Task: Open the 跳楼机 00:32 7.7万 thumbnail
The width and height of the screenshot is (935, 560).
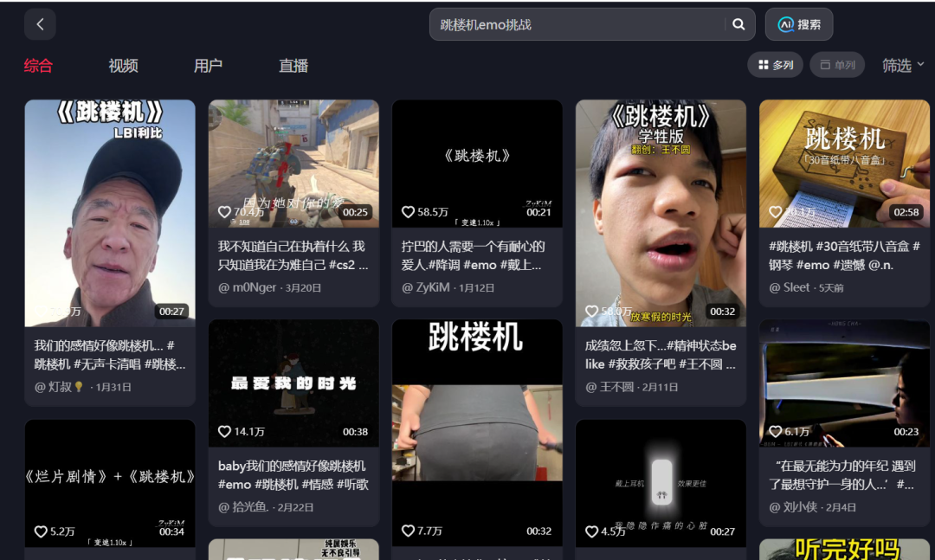Action: click(477, 433)
